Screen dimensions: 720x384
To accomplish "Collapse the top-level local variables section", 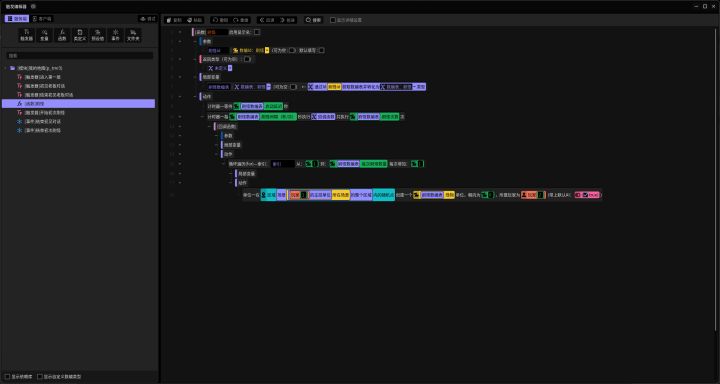I will tap(195, 77).
